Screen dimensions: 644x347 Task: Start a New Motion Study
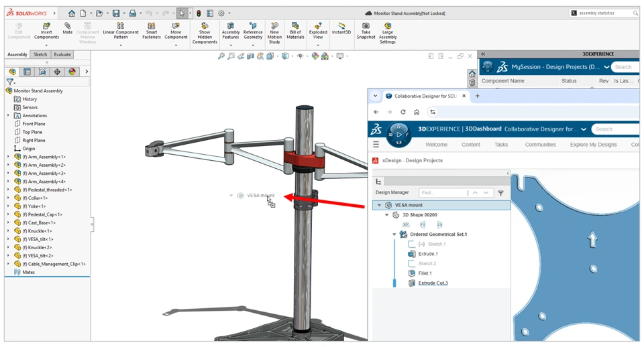coord(274,33)
